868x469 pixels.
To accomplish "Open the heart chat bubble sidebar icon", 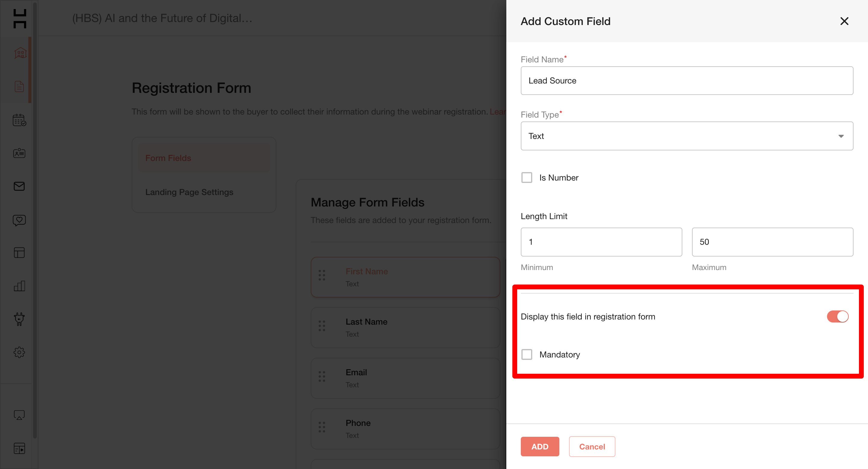I will point(19,220).
